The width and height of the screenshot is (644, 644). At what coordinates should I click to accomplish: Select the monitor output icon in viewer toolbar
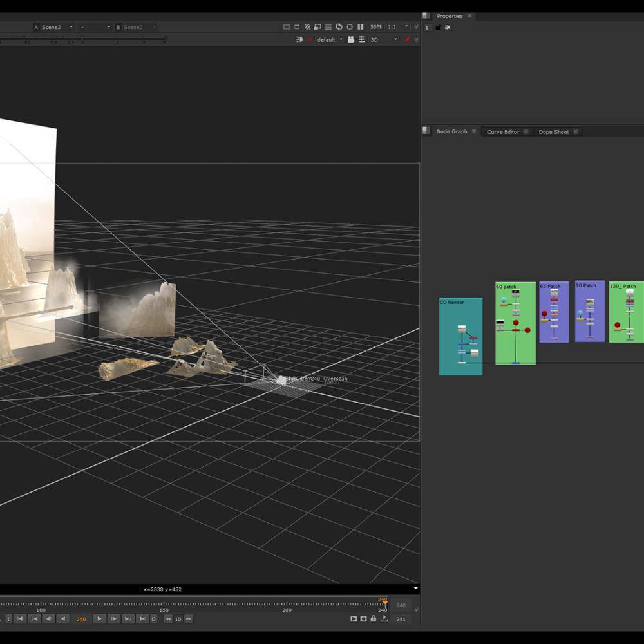351,39
